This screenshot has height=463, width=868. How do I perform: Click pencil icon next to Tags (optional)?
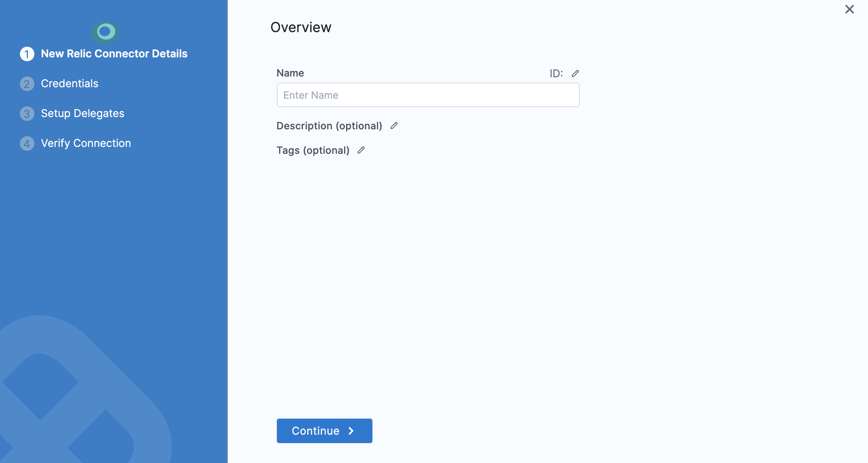click(361, 150)
